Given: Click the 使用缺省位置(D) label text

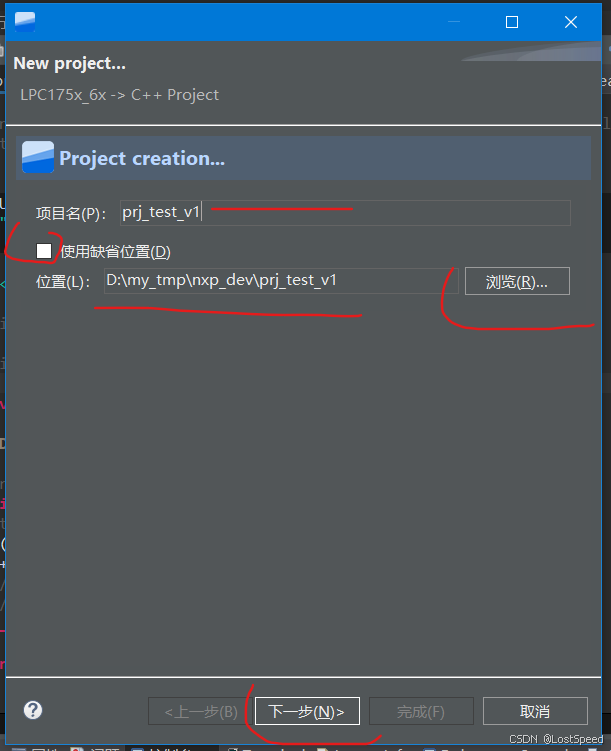Looking at the screenshot, I should (116, 251).
